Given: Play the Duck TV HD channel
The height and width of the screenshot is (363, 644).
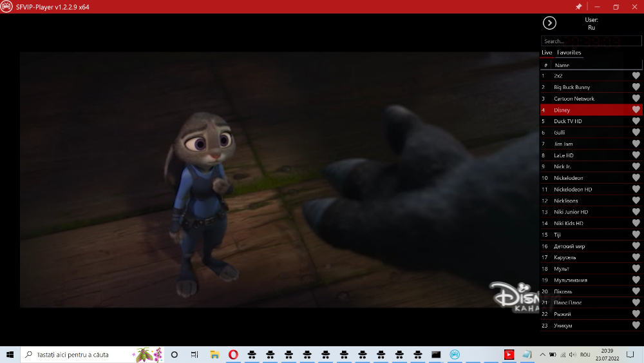Looking at the screenshot, I should tap(591, 121).
